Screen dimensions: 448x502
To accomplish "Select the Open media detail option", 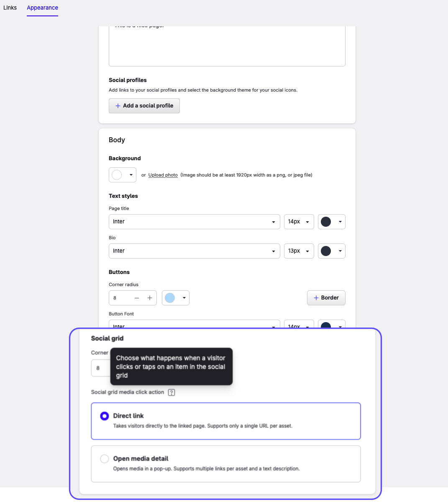I will [x=105, y=459].
